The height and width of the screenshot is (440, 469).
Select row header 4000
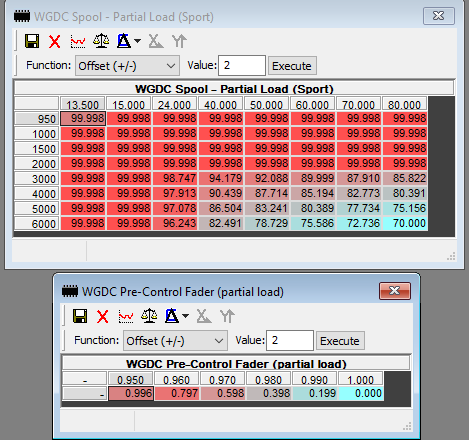(x=37, y=194)
